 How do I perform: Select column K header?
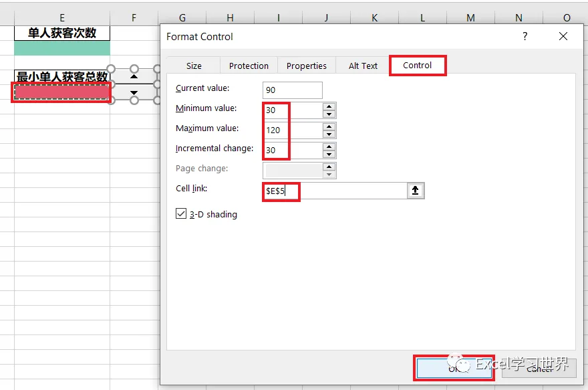tap(375, 17)
